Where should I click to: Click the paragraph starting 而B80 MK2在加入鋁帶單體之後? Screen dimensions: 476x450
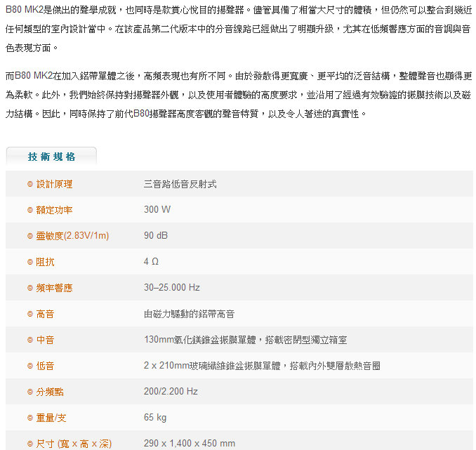click(239, 95)
